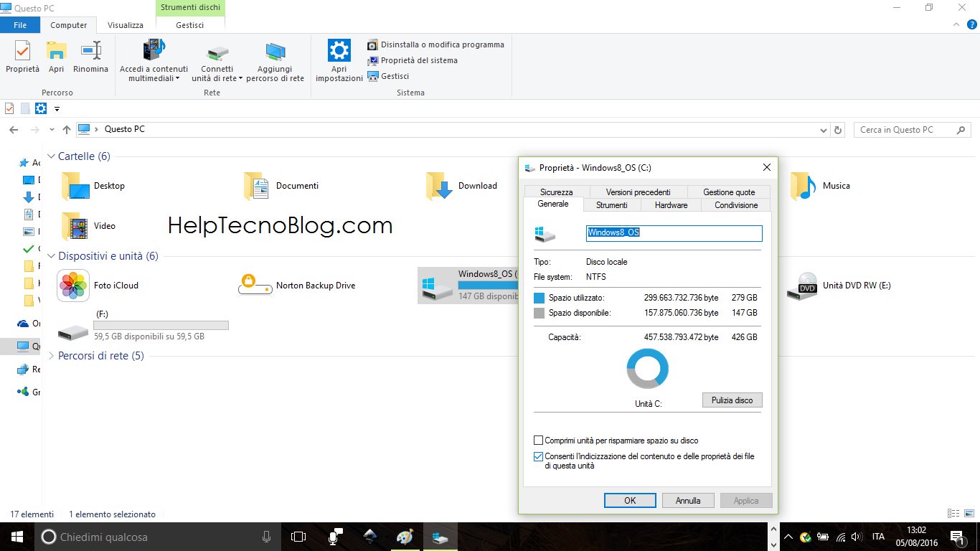Click Annulla in the Proprietà dialog
Image resolution: width=980 pixels, height=551 pixels.
(x=688, y=501)
